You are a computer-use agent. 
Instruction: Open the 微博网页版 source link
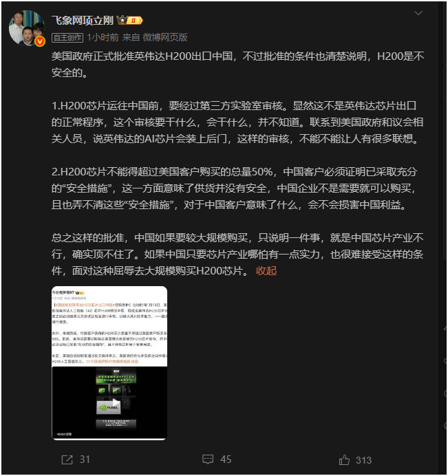[x=165, y=37]
